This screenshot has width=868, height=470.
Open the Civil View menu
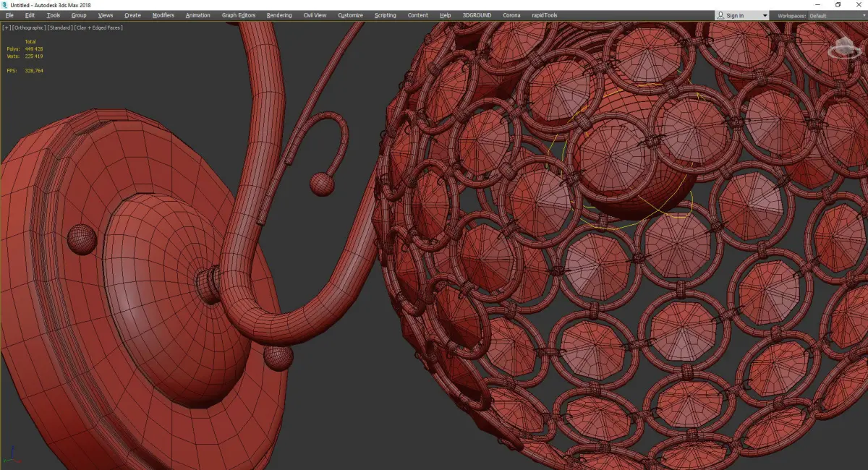click(315, 15)
